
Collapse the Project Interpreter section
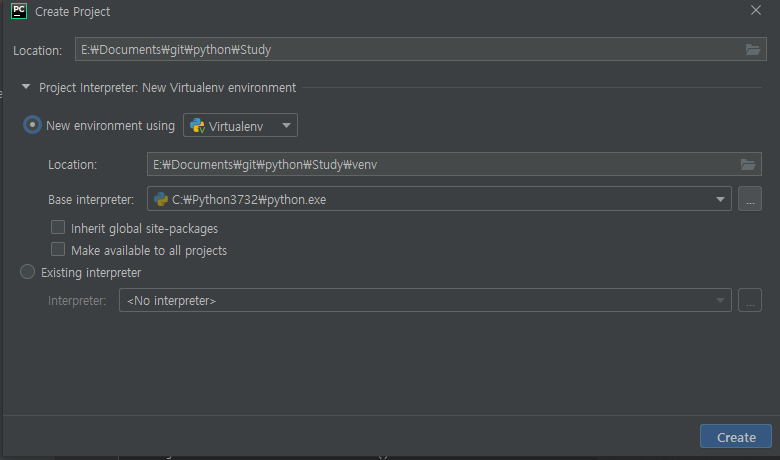click(x=26, y=87)
